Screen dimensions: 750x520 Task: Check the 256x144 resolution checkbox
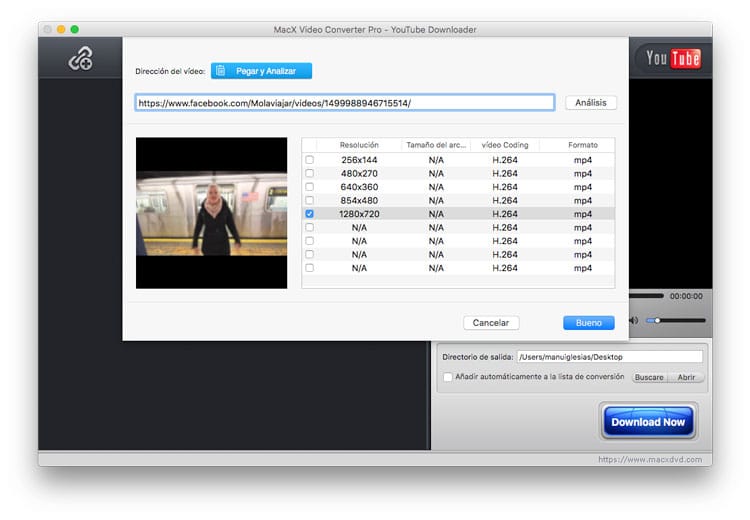[x=309, y=160]
